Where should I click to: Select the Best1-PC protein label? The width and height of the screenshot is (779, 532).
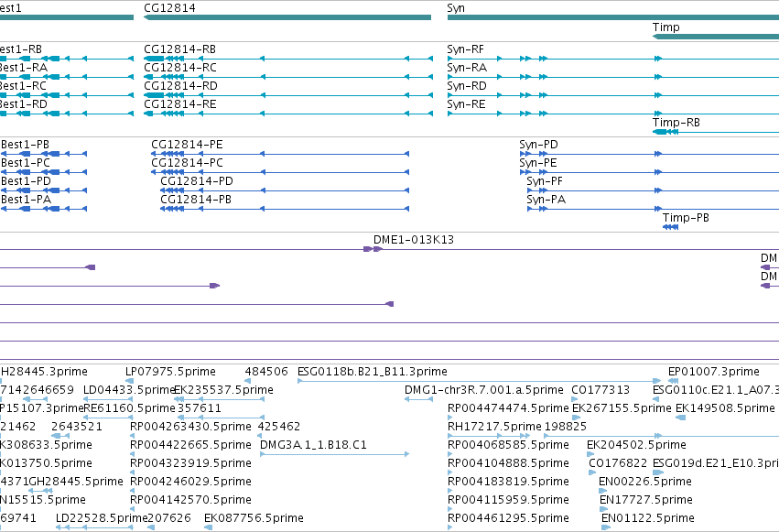pyautogui.click(x=26, y=163)
